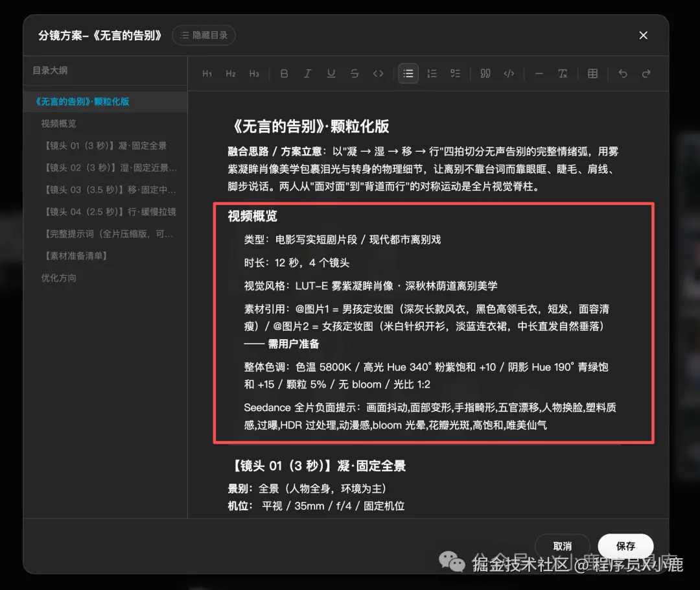700x590 pixels.
Task: Select the 优化方向 outline item
Action: pyautogui.click(x=58, y=277)
